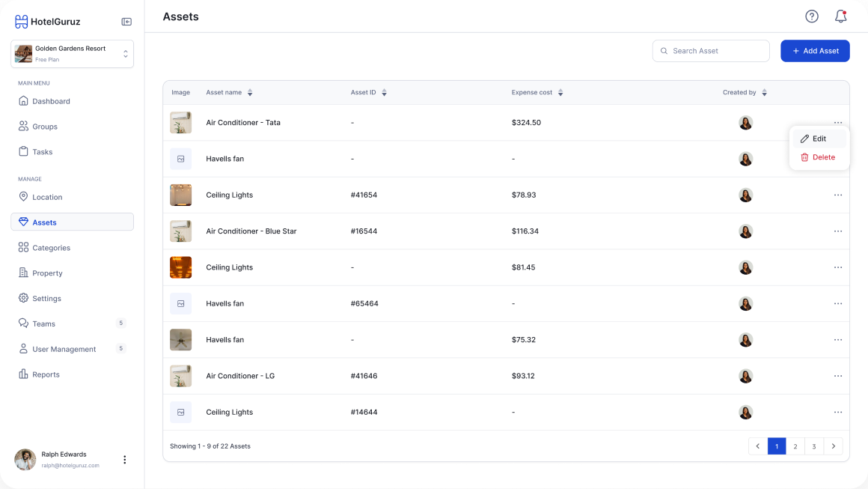Sort the table by Asset name
Screen dimensions: 868x489
250,93
